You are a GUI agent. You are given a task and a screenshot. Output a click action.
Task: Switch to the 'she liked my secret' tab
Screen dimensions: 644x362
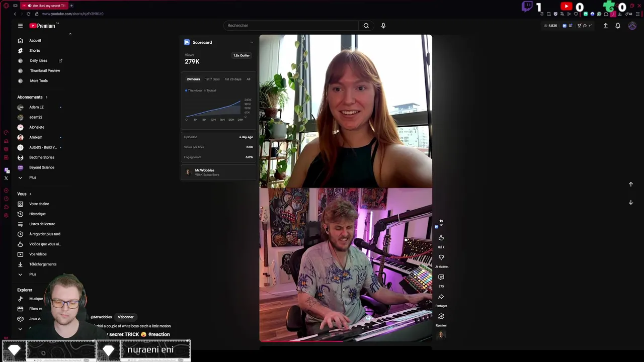44,6
